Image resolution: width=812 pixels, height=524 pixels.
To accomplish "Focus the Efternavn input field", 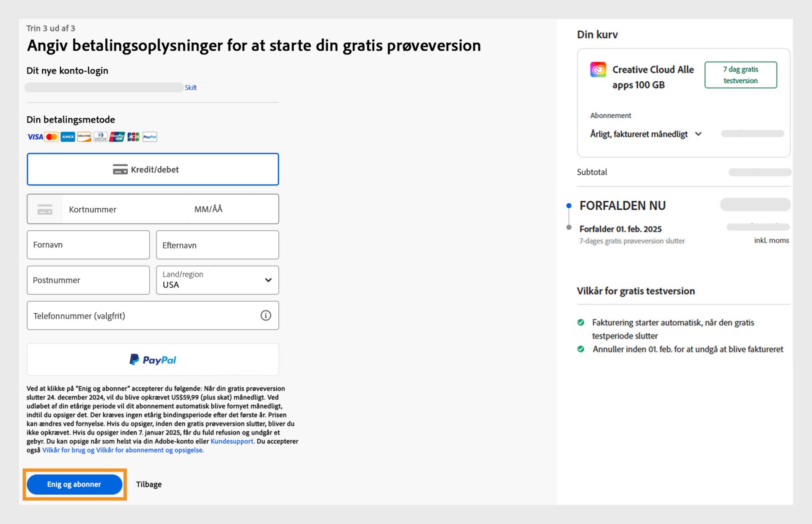I will [x=217, y=245].
